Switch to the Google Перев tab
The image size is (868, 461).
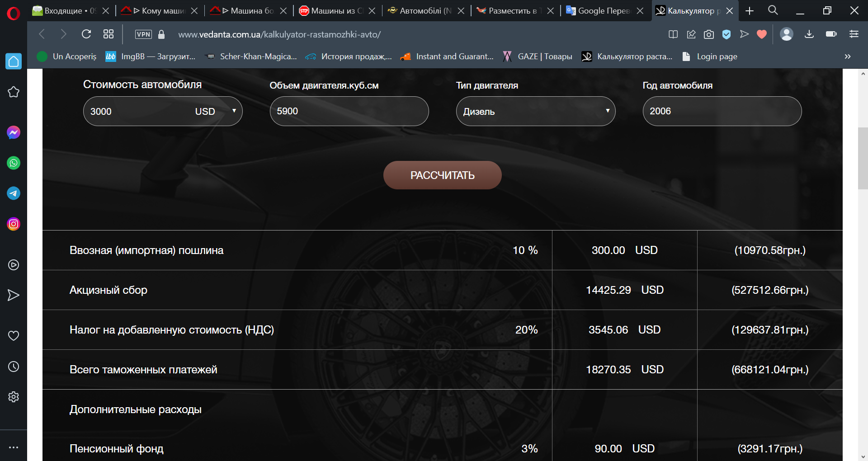click(604, 11)
